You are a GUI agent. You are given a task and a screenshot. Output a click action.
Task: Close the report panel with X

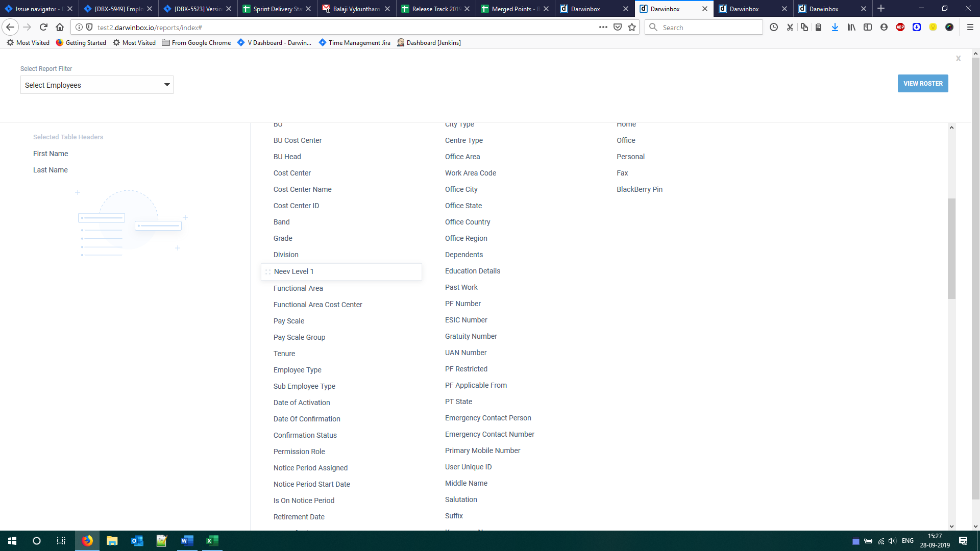958,59
